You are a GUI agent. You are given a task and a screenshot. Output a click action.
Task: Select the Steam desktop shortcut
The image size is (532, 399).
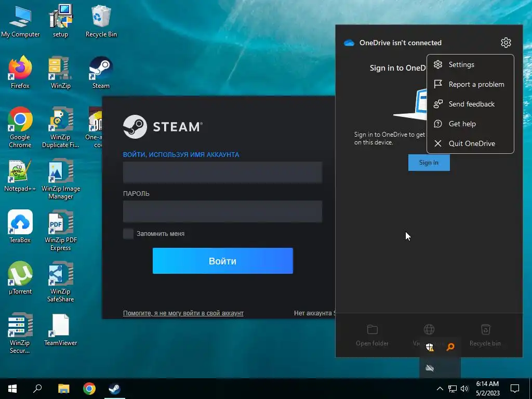[101, 72]
